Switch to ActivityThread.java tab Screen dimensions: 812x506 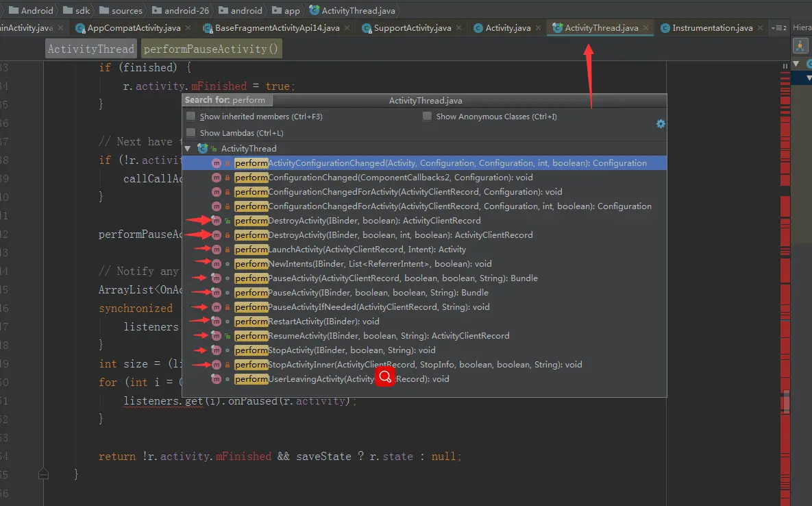coord(601,28)
